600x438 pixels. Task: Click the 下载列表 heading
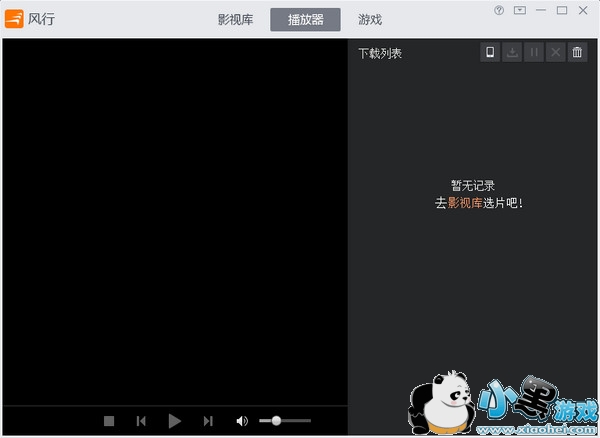click(380, 53)
